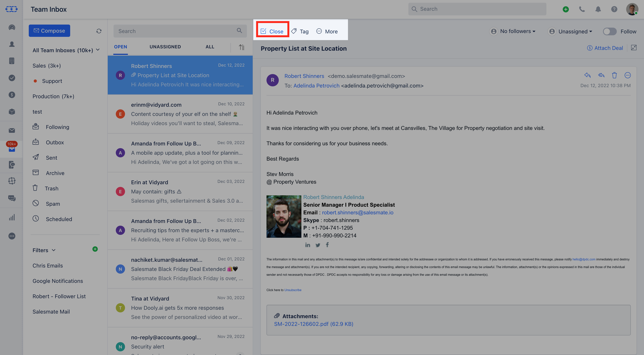Open the Dashboard icon in the left sidebar
Image resolution: width=644 pixels, height=355 pixels.
click(12, 27)
